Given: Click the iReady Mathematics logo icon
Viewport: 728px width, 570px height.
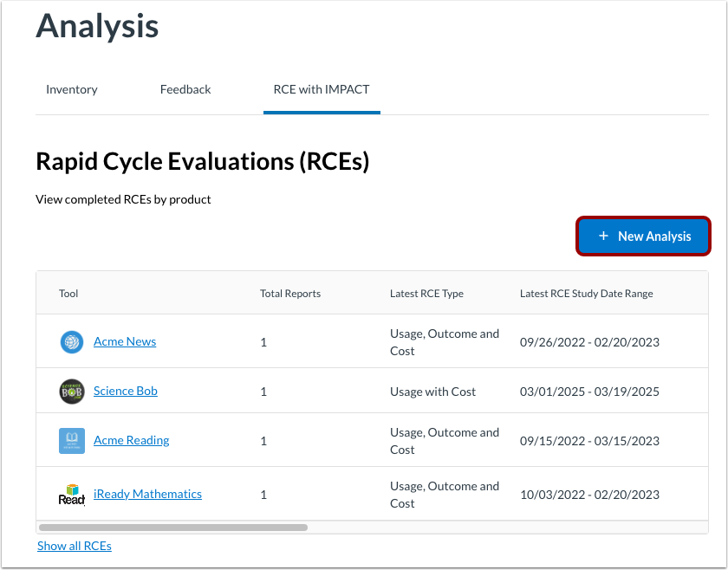Looking at the screenshot, I should [72, 495].
